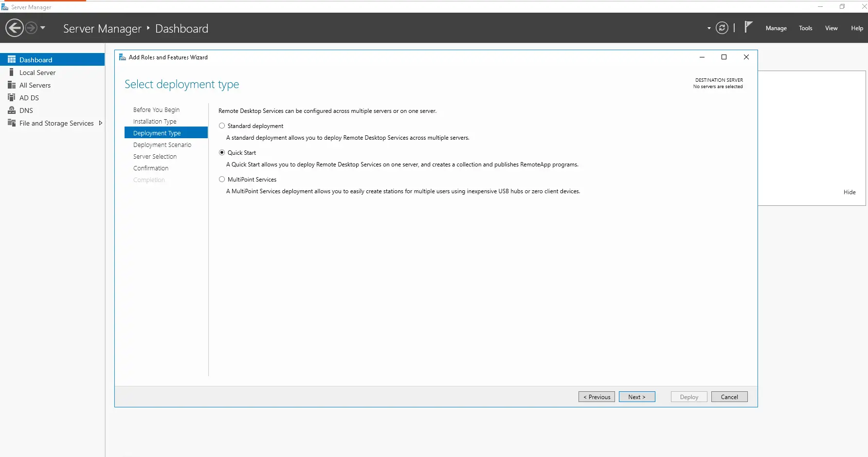This screenshot has height=457, width=868.
Task: Click the Next button
Action: (x=637, y=397)
